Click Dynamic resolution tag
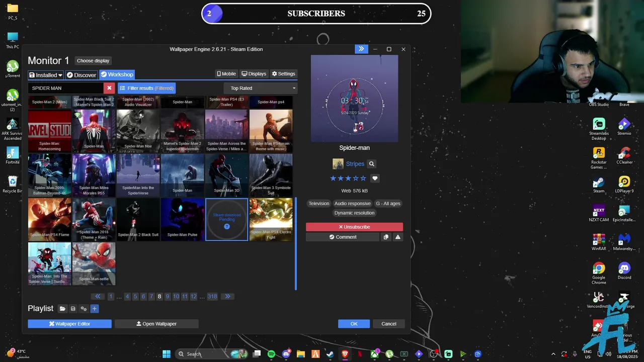Viewport: 644px width, 362px height. coord(354,213)
